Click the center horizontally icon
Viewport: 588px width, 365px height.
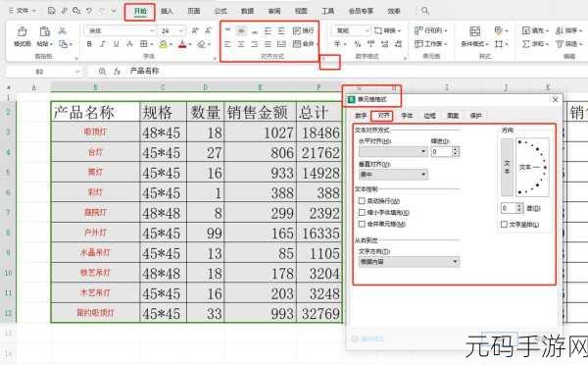pos(241,44)
